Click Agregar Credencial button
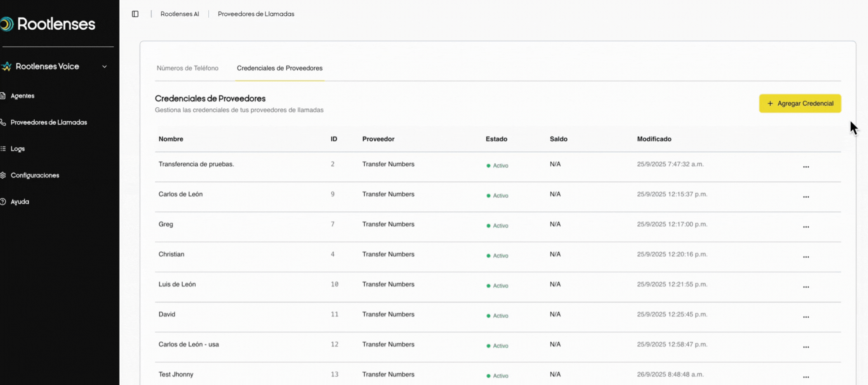Image resolution: width=868 pixels, height=385 pixels. coord(800,104)
